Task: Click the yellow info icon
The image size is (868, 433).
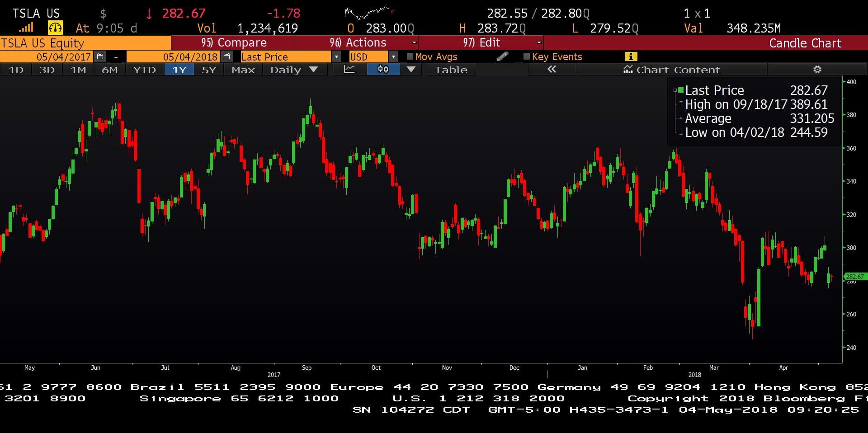Action: tap(631, 56)
